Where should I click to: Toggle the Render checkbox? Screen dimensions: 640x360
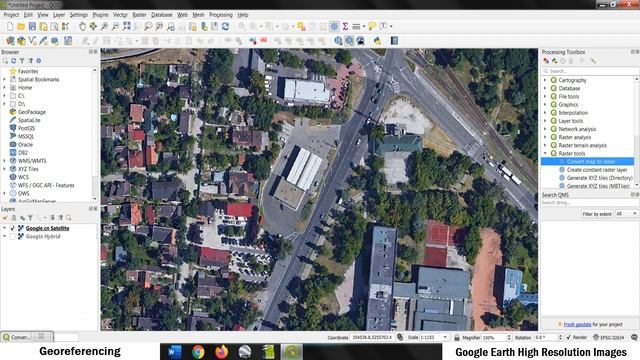(x=569, y=338)
